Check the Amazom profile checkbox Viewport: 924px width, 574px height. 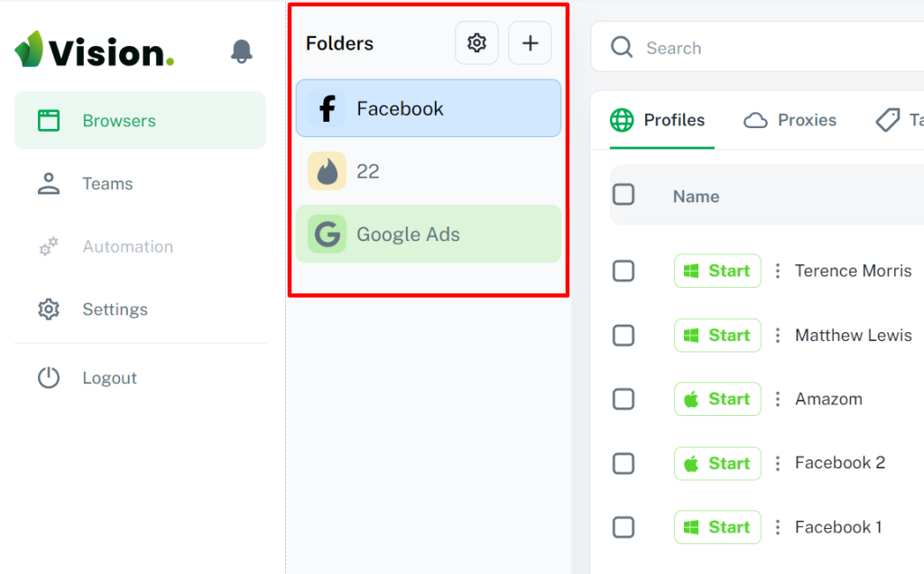point(624,399)
